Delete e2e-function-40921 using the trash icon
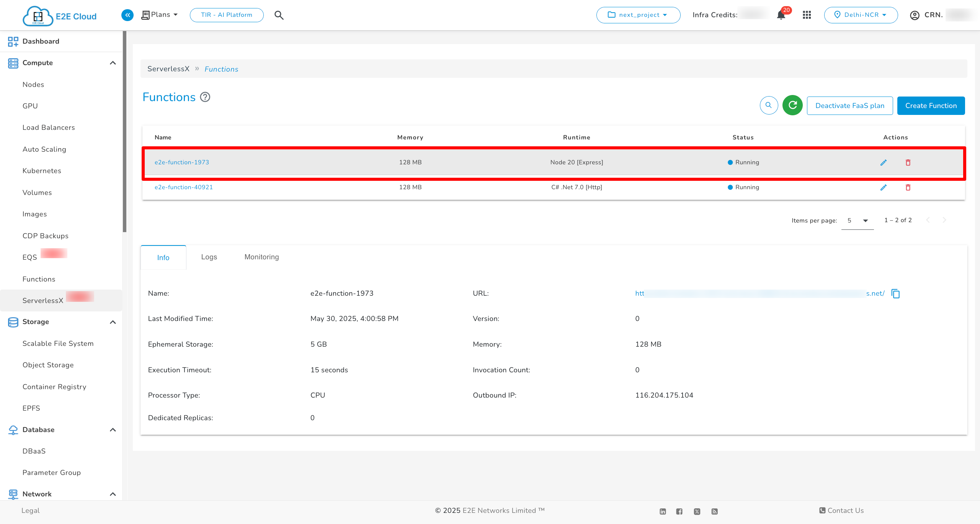Viewport: 980px width, 524px height. [x=908, y=187]
